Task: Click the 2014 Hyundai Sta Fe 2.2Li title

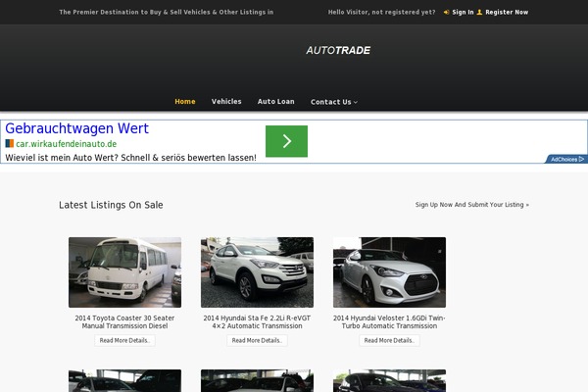Action: [257, 321]
